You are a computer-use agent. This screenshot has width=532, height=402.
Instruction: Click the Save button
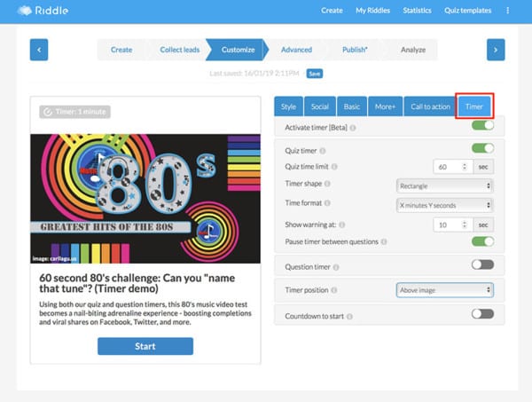pyautogui.click(x=315, y=74)
